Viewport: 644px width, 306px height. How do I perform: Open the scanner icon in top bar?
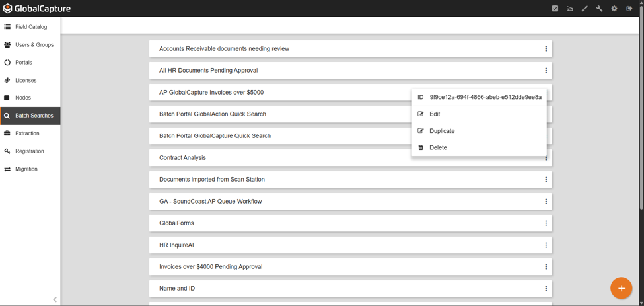pos(569,8)
